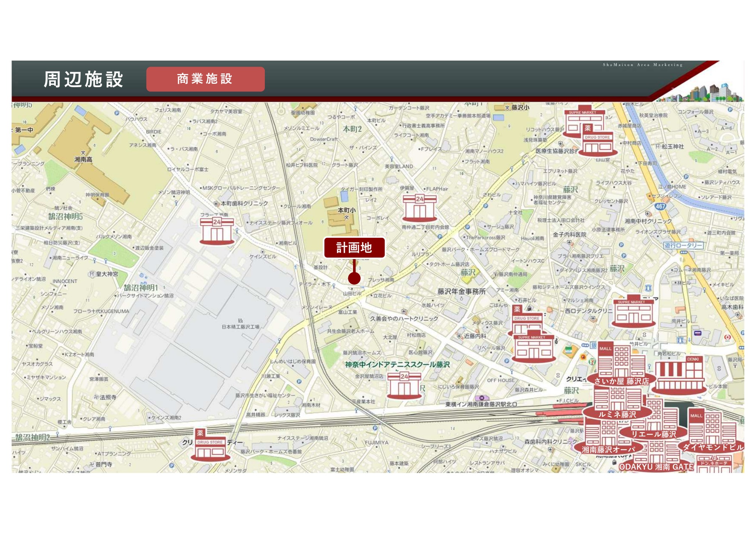The image size is (756, 534).
Task: Click the red dot under 計画地
Action: coord(354,278)
